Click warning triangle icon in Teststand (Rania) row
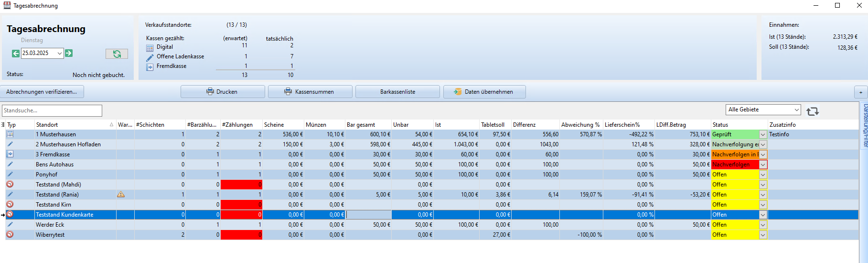 click(x=121, y=195)
